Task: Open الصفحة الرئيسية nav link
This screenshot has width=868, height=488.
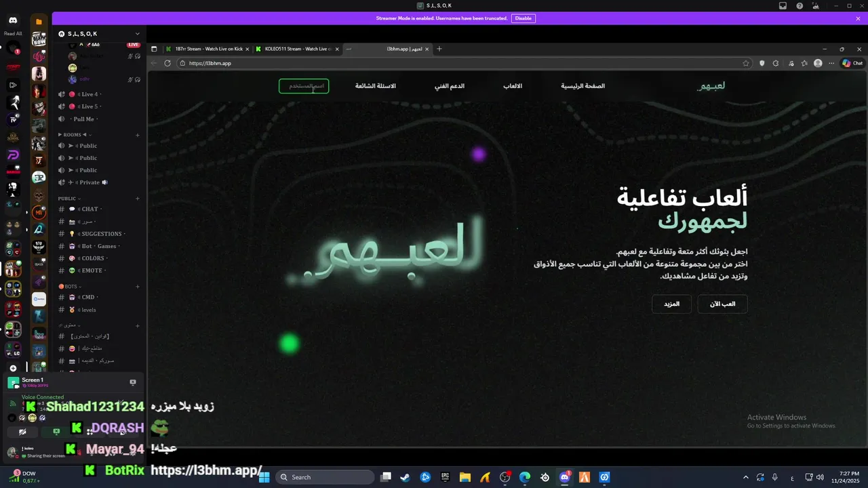Action: tap(583, 86)
